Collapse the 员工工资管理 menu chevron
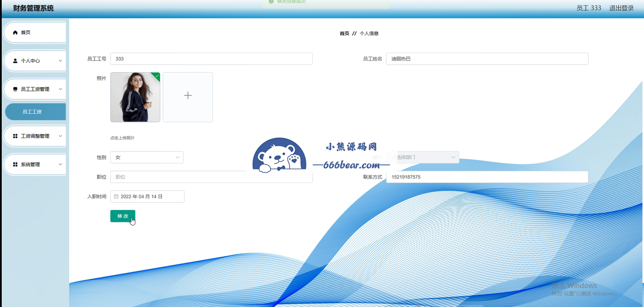Image resolution: width=644 pixels, height=307 pixels. (60, 89)
